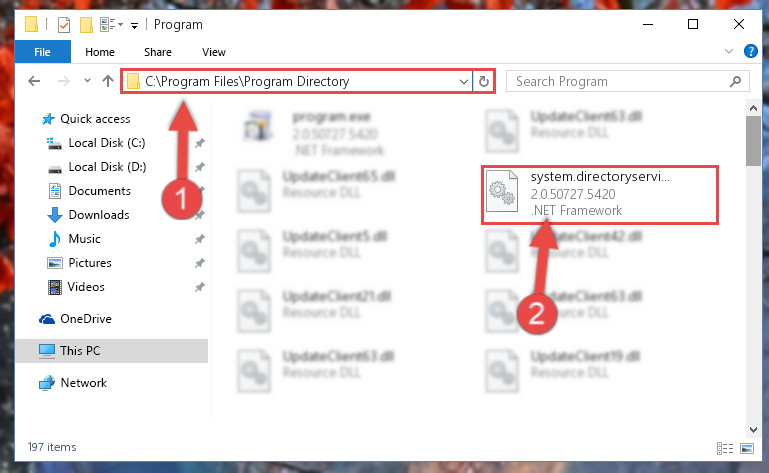Viewport: 769px width, 473px height.
Task: Open the Customize Quick Access Toolbar dropdown
Action: (x=134, y=26)
